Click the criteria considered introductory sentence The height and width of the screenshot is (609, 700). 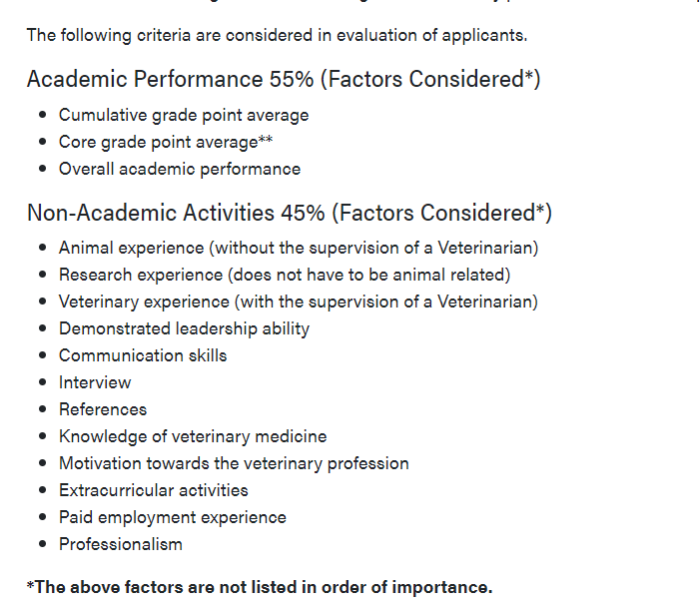click(x=277, y=36)
